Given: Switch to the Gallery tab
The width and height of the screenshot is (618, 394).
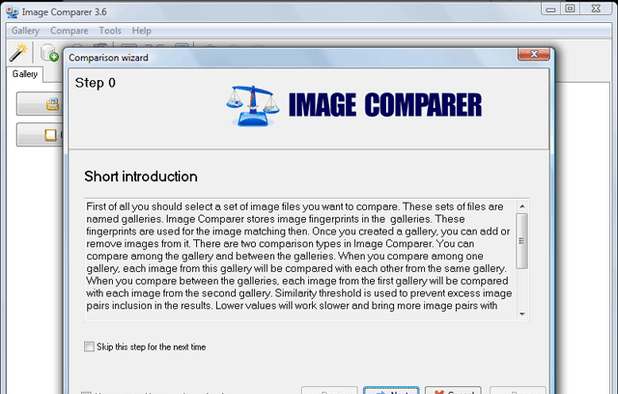Looking at the screenshot, I should coord(25,74).
